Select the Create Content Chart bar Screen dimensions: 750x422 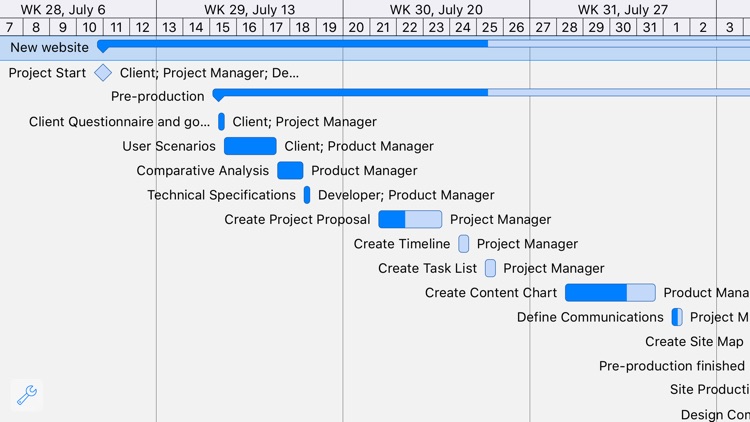pyautogui.click(x=610, y=292)
